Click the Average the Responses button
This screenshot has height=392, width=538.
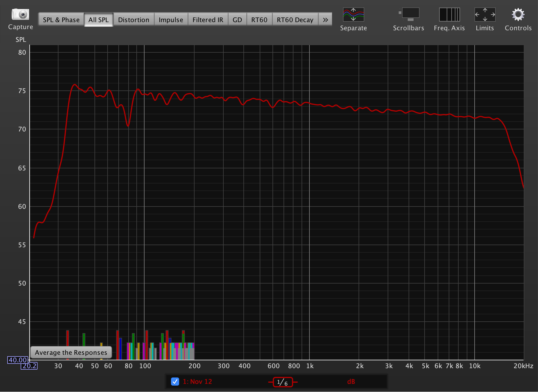point(71,352)
